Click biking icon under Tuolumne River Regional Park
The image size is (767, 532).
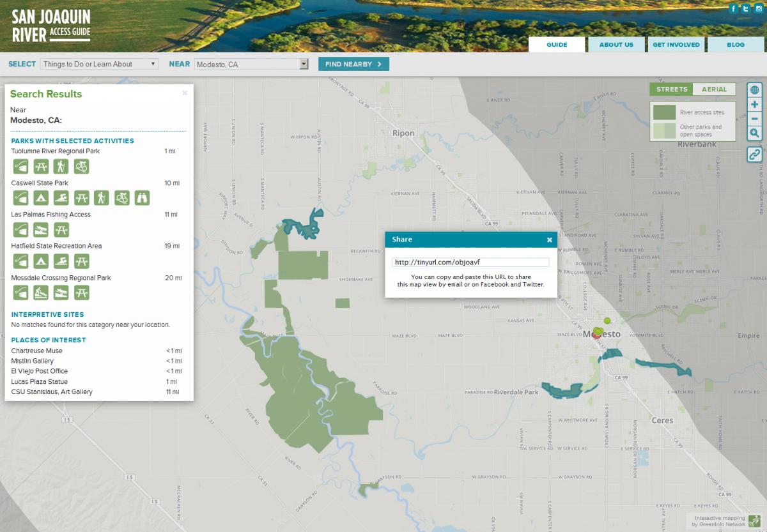point(81,167)
